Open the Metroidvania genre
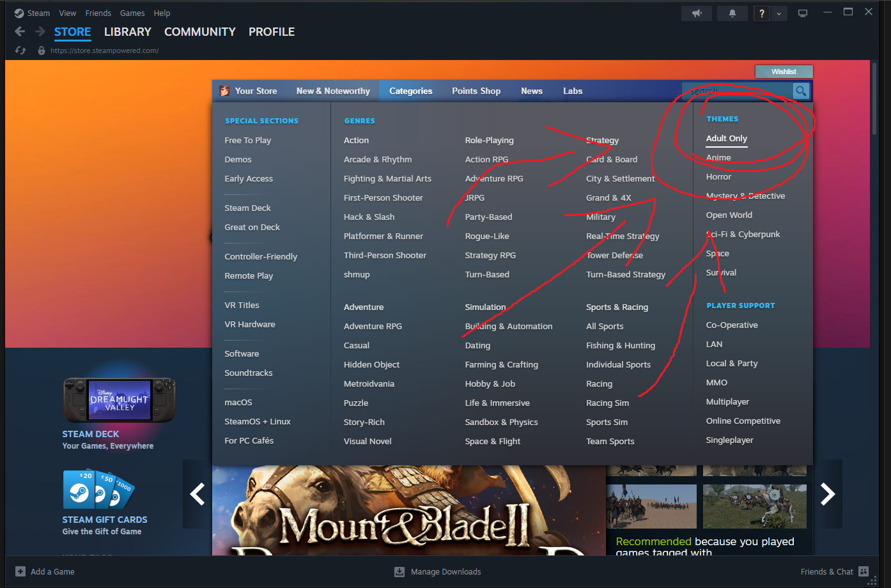 coord(369,383)
